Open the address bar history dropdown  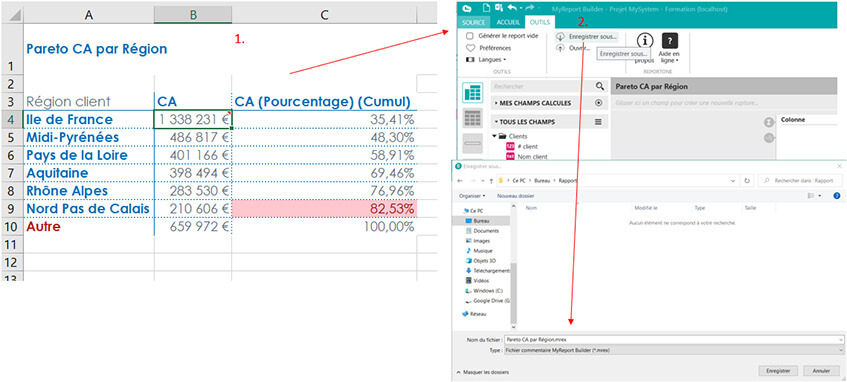pos(732,180)
